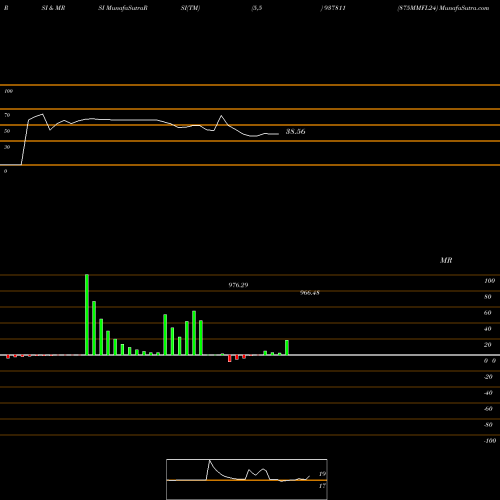This screenshot has height=500, width=500.
Task: Click the mini chart value 19
Action: (322, 474)
